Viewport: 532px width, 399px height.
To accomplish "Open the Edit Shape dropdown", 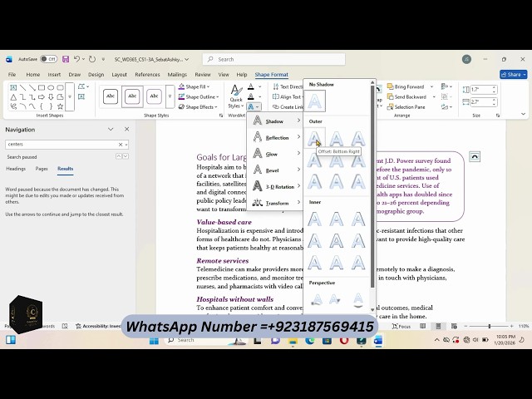I will point(83,86).
